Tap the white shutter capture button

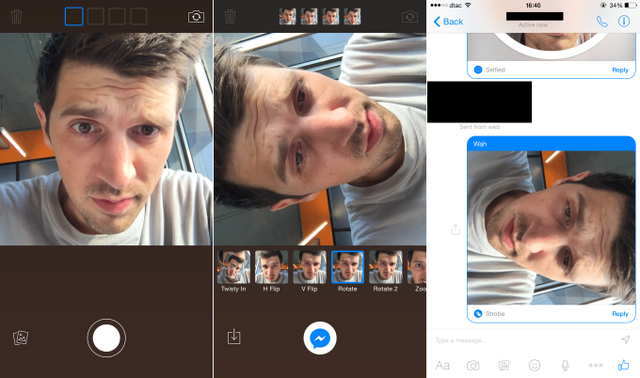(106, 338)
